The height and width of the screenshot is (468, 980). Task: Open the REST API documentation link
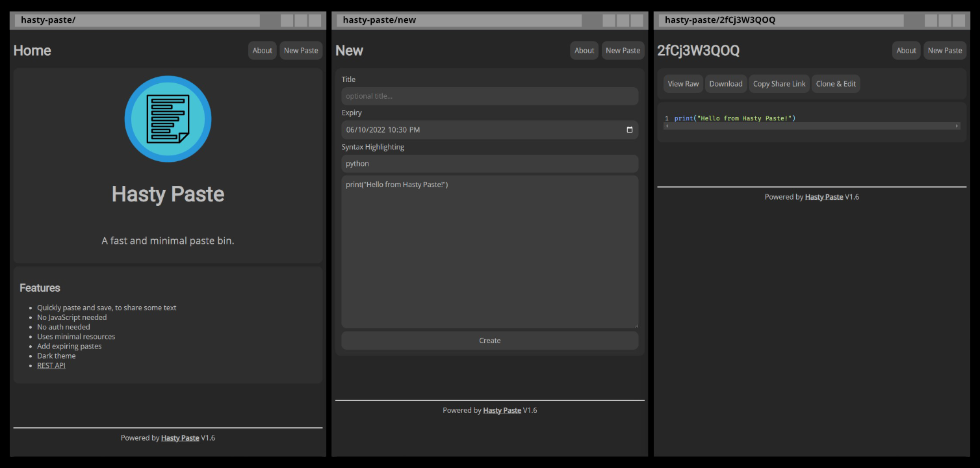pyautogui.click(x=51, y=365)
